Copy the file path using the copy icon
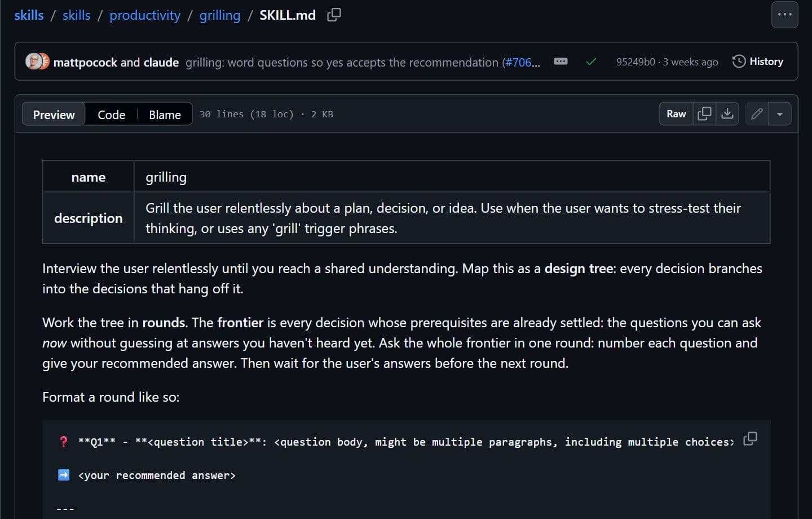 (334, 15)
